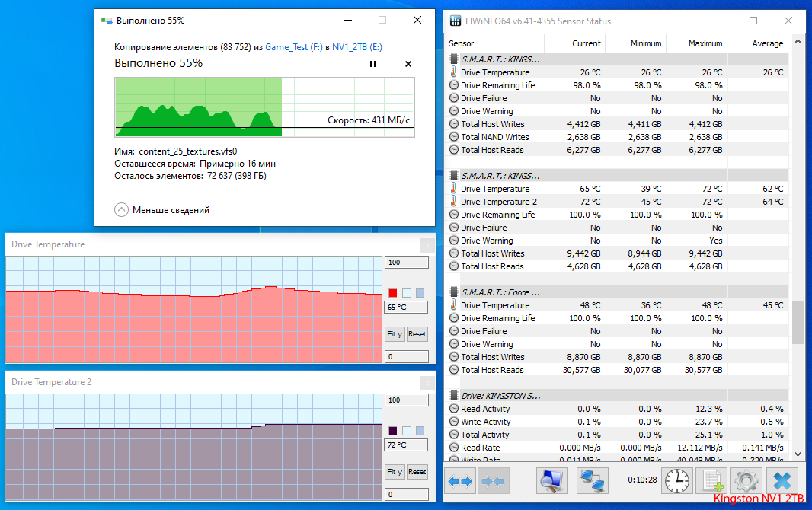
Task: Pick the white swatch in Drive Temperature 2 graph
Action: click(x=407, y=431)
